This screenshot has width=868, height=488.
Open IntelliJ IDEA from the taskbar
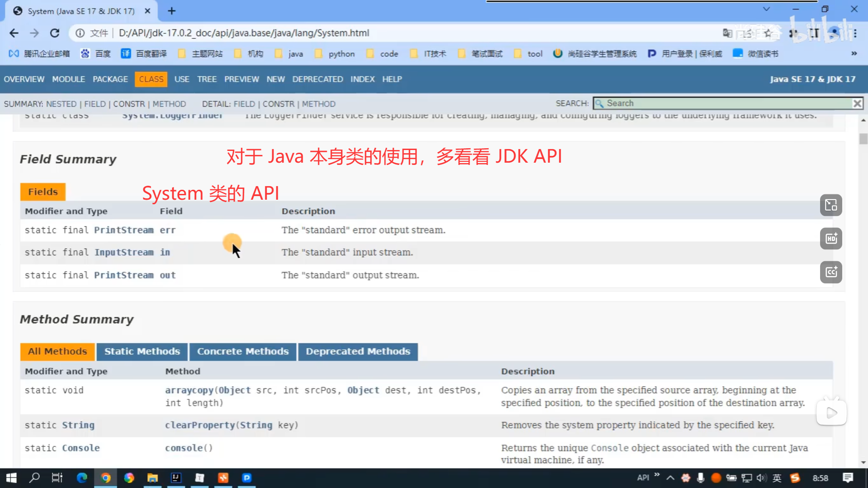tap(176, 478)
